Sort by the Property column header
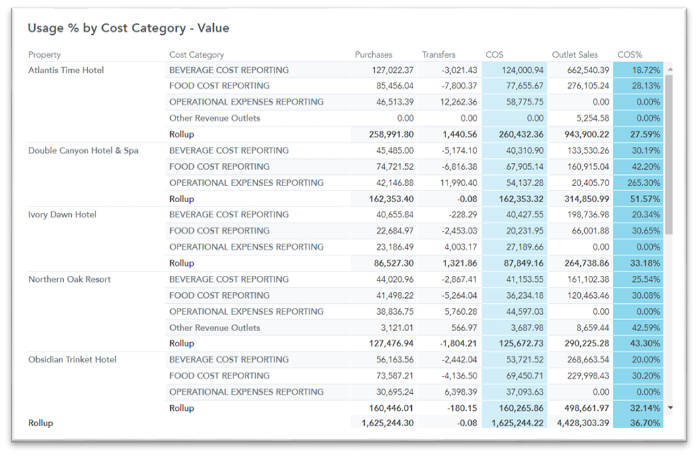698x456 pixels. (x=45, y=55)
